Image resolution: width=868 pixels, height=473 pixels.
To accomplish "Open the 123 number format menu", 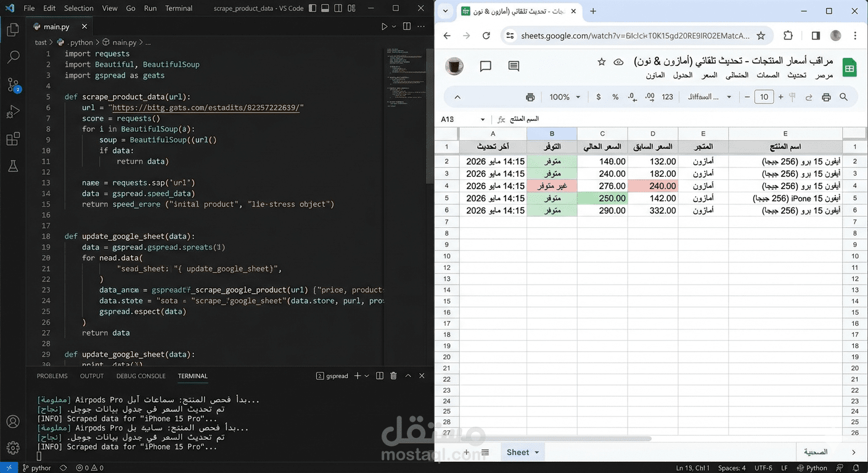I will [667, 97].
